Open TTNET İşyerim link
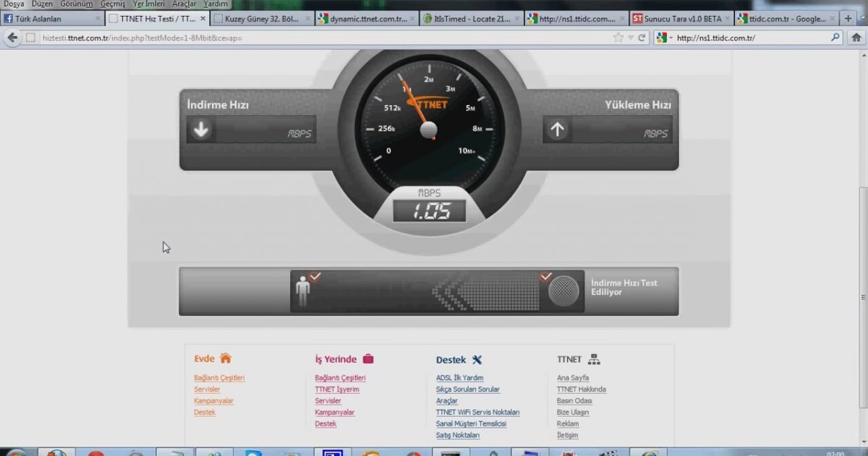 pos(337,389)
